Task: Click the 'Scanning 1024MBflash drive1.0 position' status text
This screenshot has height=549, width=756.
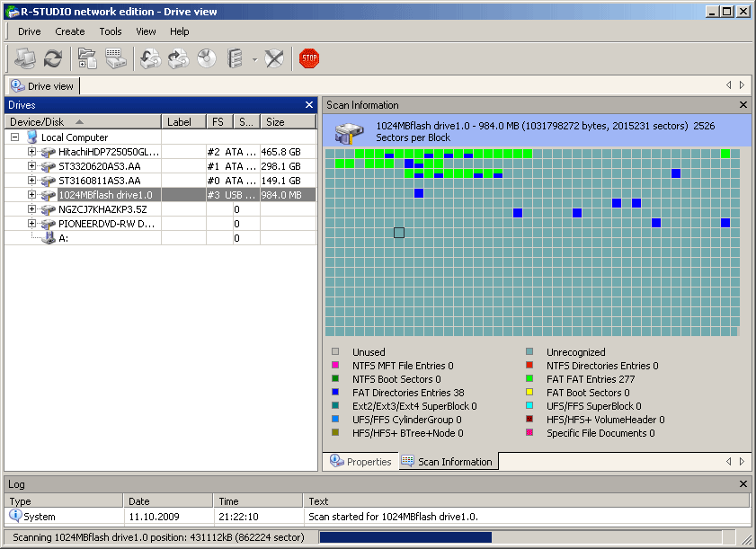Action: coord(158,537)
